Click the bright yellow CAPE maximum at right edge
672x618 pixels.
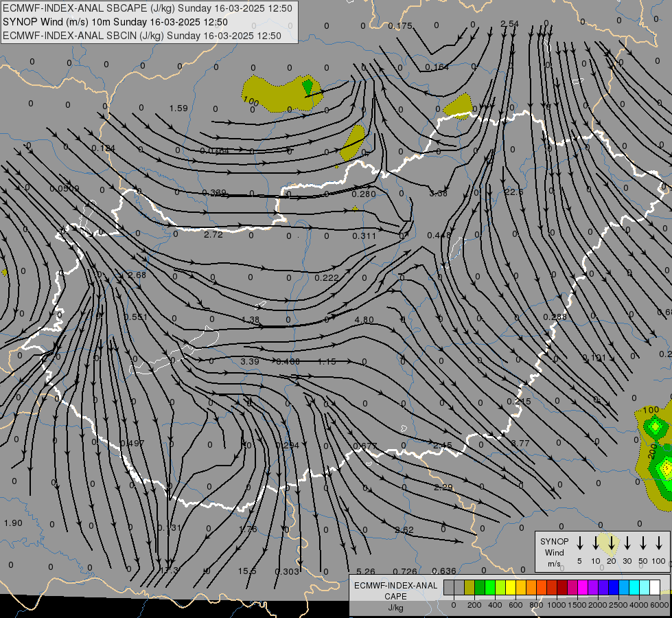pos(667,468)
